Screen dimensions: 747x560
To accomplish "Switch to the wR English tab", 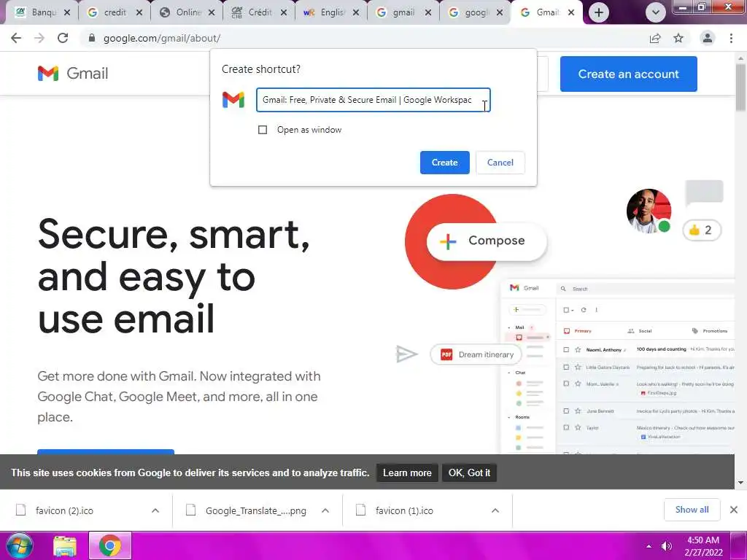I will point(331,12).
